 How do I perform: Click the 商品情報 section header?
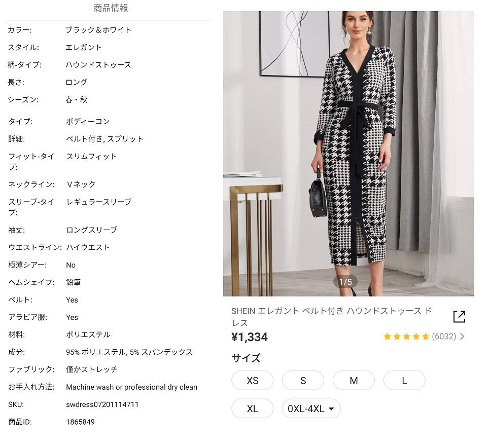(x=111, y=8)
